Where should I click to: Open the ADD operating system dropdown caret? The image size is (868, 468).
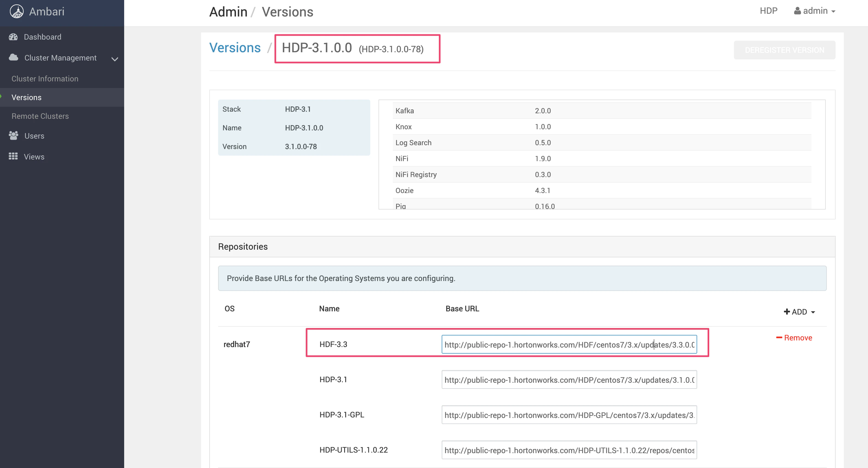[x=813, y=312]
